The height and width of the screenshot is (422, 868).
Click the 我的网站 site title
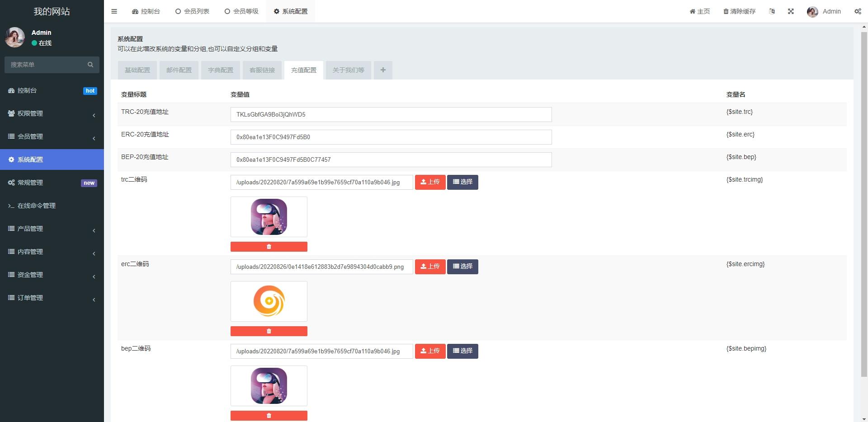pos(52,11)
